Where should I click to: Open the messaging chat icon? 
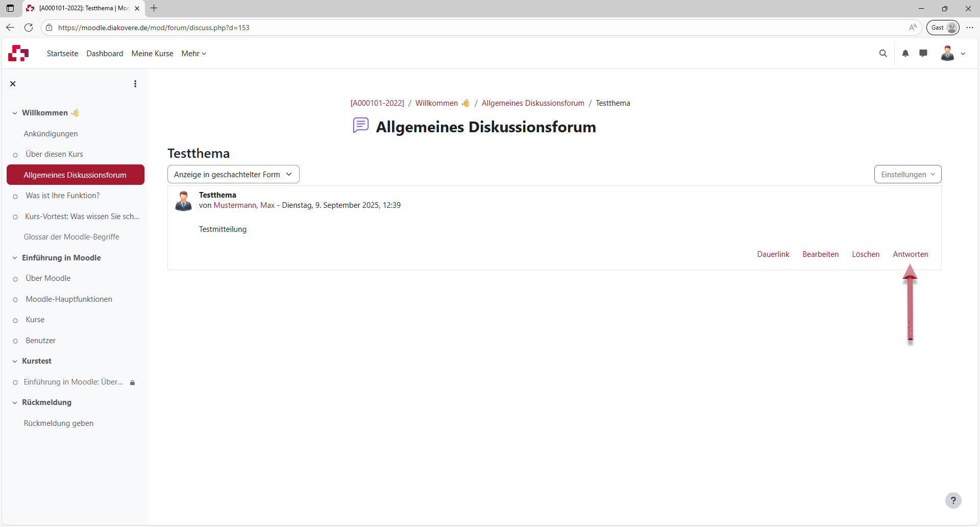[923, 53]
